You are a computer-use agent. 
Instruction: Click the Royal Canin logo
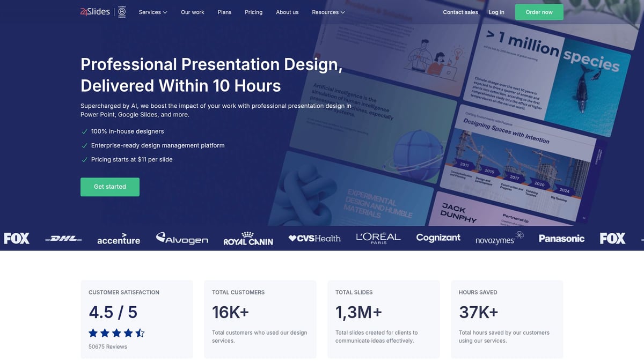pyautogui.click(x=248, y=239)
